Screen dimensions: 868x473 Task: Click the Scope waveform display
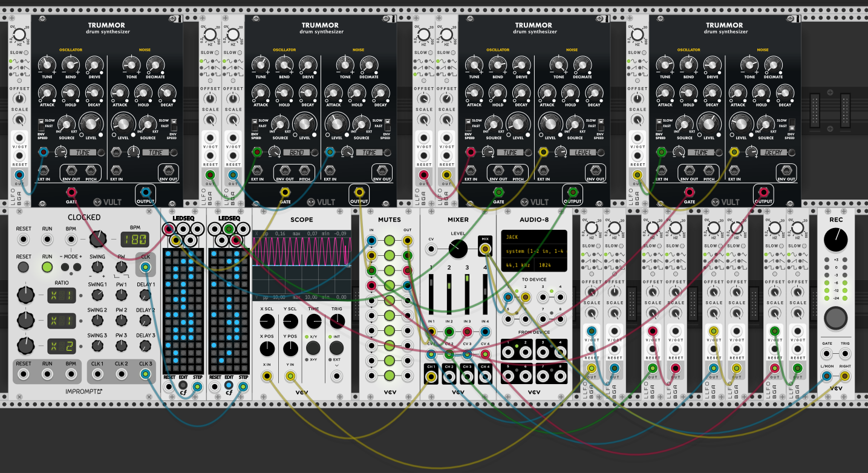pos(302,266)
